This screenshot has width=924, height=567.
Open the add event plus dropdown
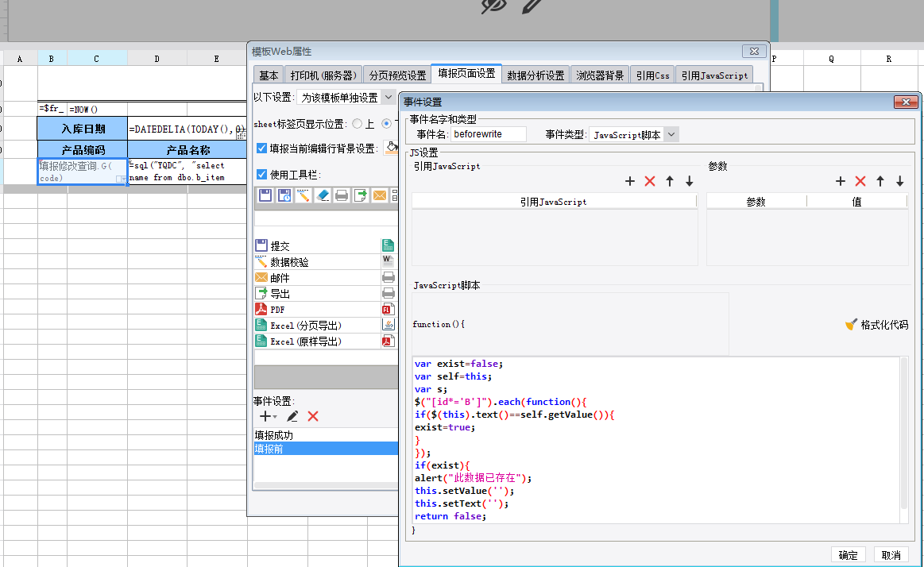click(x=268, y=416)
